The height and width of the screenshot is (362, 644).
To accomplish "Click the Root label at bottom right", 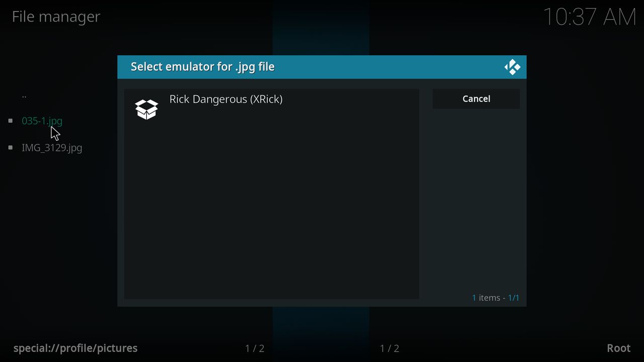I will 619,348.
